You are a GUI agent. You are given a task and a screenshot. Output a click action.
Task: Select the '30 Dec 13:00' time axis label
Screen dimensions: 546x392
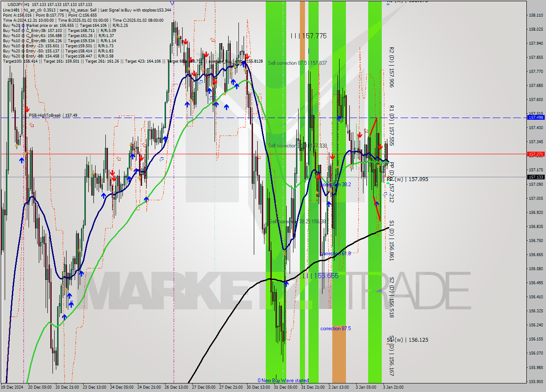258,387
